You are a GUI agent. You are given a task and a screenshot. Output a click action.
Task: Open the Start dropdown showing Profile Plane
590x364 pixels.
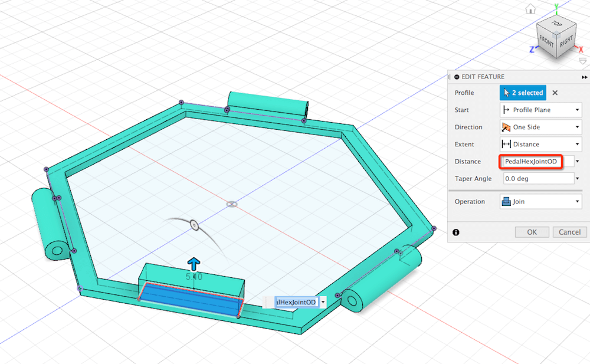tap(541, 110)
